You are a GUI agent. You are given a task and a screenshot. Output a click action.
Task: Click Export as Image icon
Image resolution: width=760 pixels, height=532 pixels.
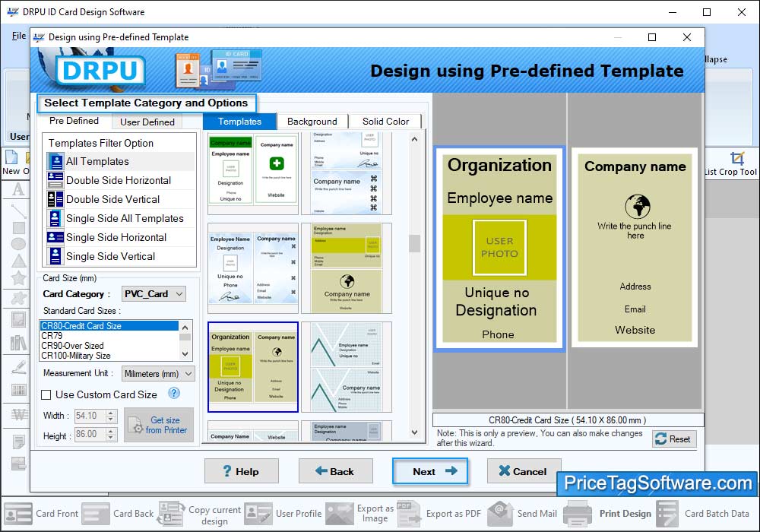(339, 514)
